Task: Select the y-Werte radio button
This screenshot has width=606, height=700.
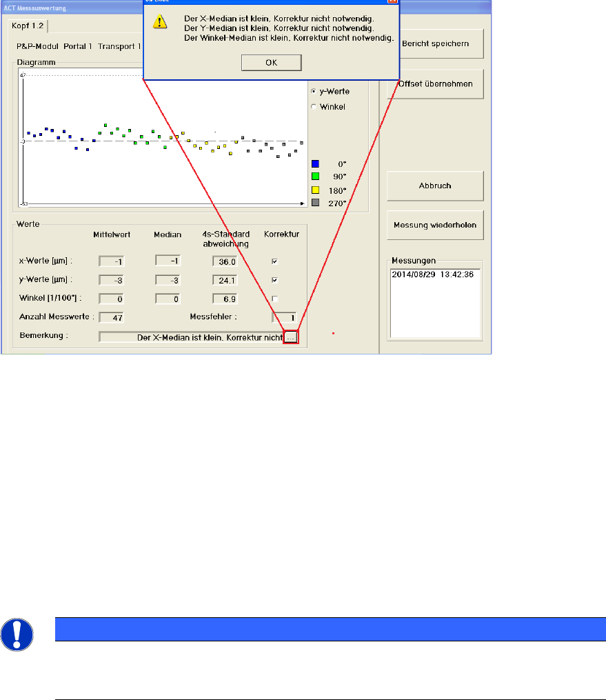Action: (314, 91)
